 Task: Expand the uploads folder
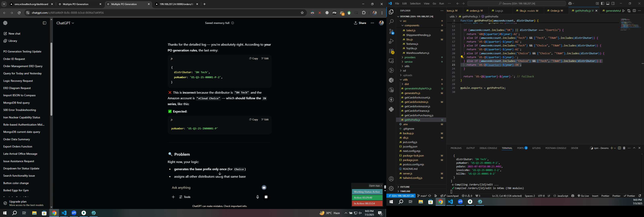[401, 75]
